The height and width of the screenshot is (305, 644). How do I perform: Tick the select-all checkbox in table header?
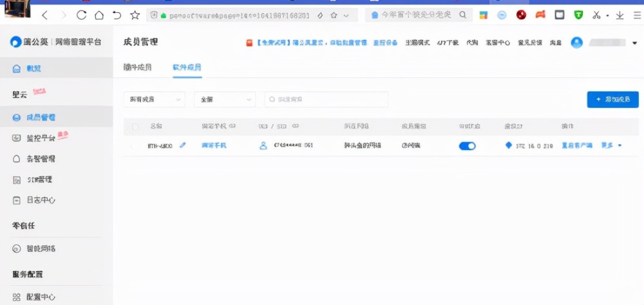135,127
